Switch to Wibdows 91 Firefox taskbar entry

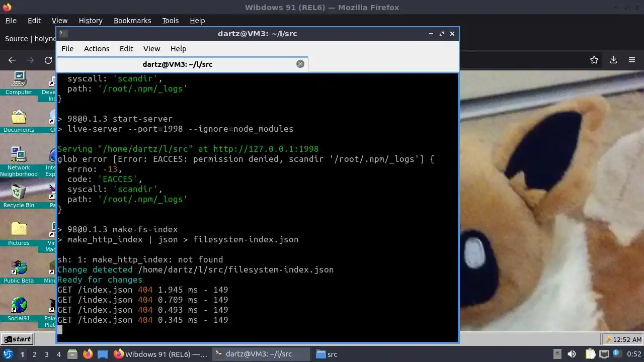pos(161,354)
